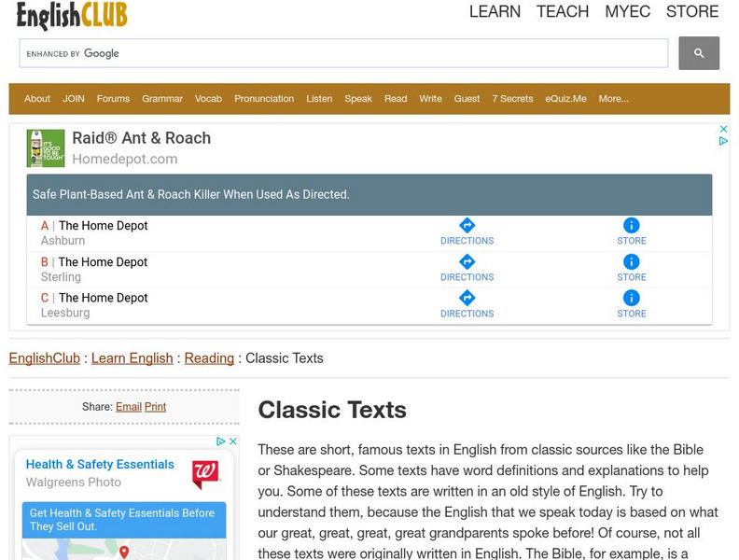The width and height of the screenshot is (739, 560).
Task: Click the Safe Plant-Based Ant & Roach Killer banner
Action: point(369,195)
